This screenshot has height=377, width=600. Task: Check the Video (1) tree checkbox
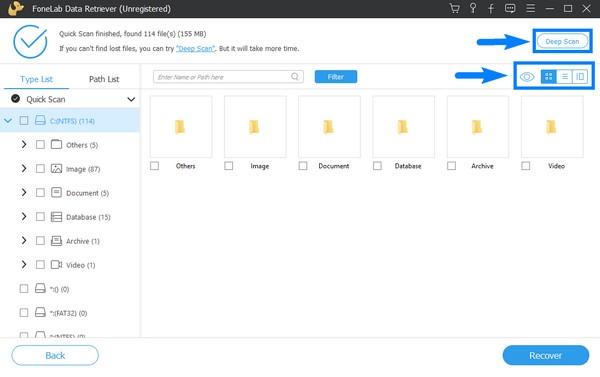click(40, 264)
